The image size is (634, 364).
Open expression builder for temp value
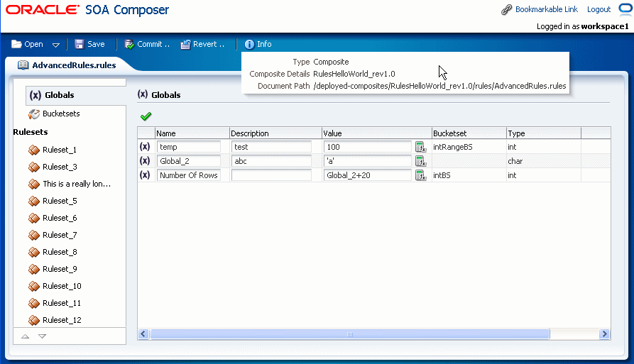pos(421,147)
